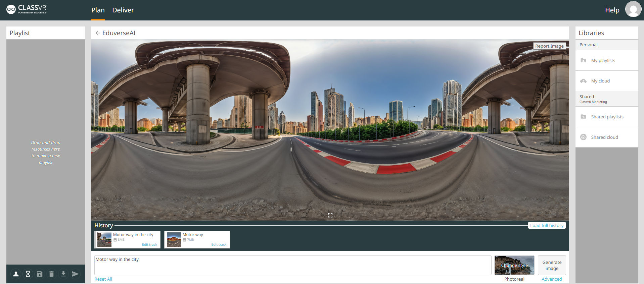Viewport: 644px width, 284px height.
Task: Click the 8MB file size text
Action: pos(121,240)
